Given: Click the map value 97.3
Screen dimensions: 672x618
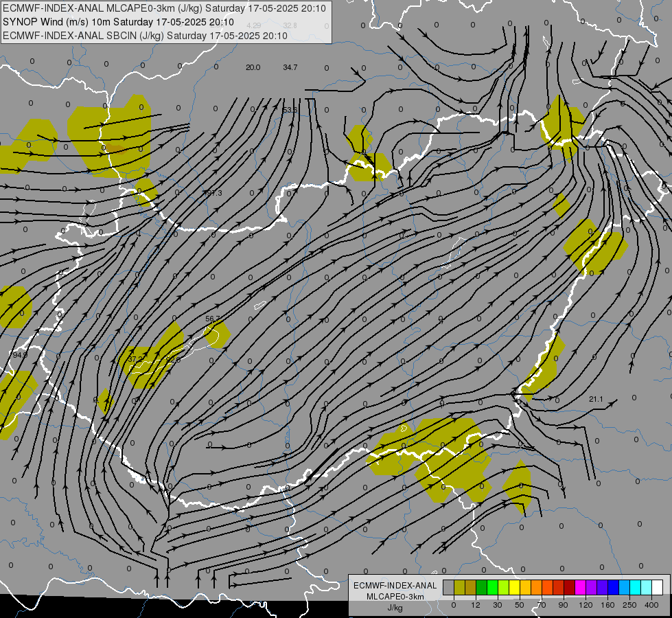Looking at the screenshot, I should pyautogui.click(x=214, y=193).
